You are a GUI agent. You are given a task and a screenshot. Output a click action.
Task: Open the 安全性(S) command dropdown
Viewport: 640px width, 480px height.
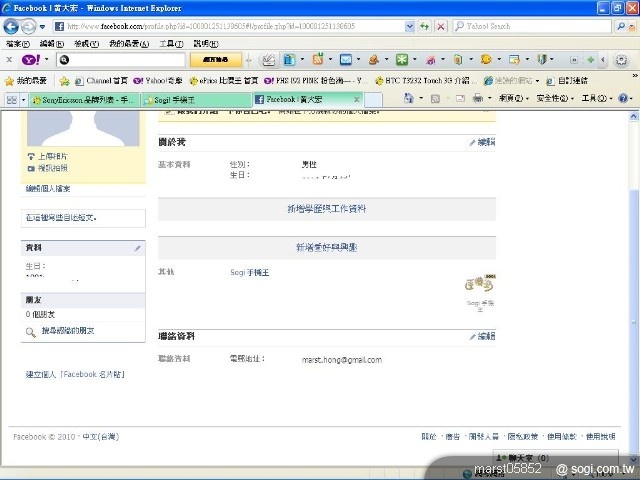click(555, 98)
